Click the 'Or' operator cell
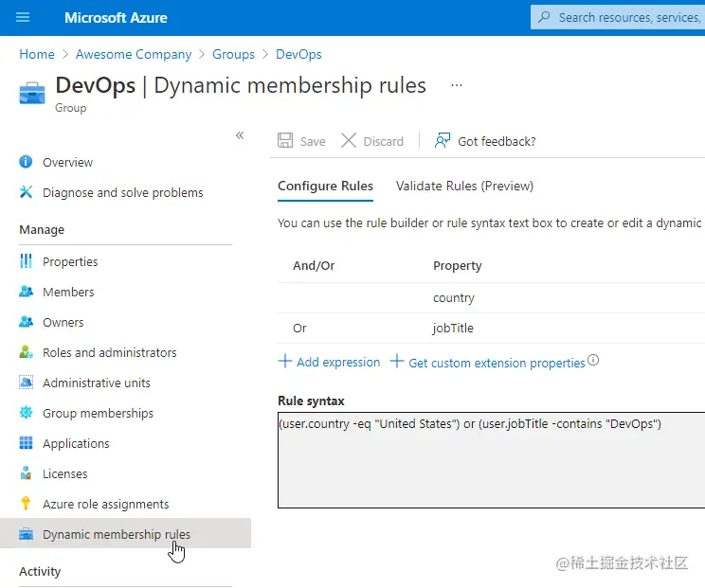Screen dimensions: 705x588 pyautogui.click(x=299, y=329)
